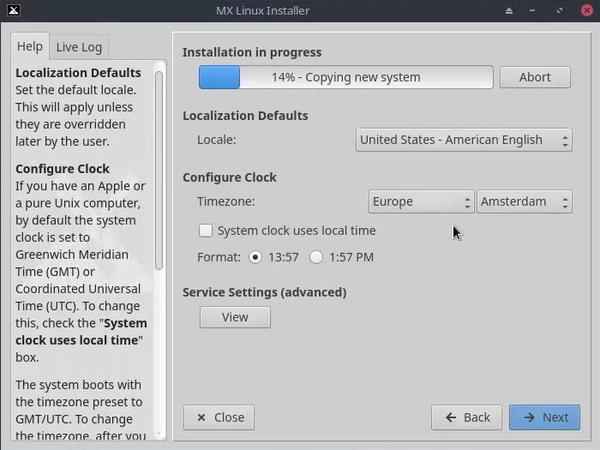Enable System clock uses local time
This screenshot has height=450, width=600.
pos(206,231)
